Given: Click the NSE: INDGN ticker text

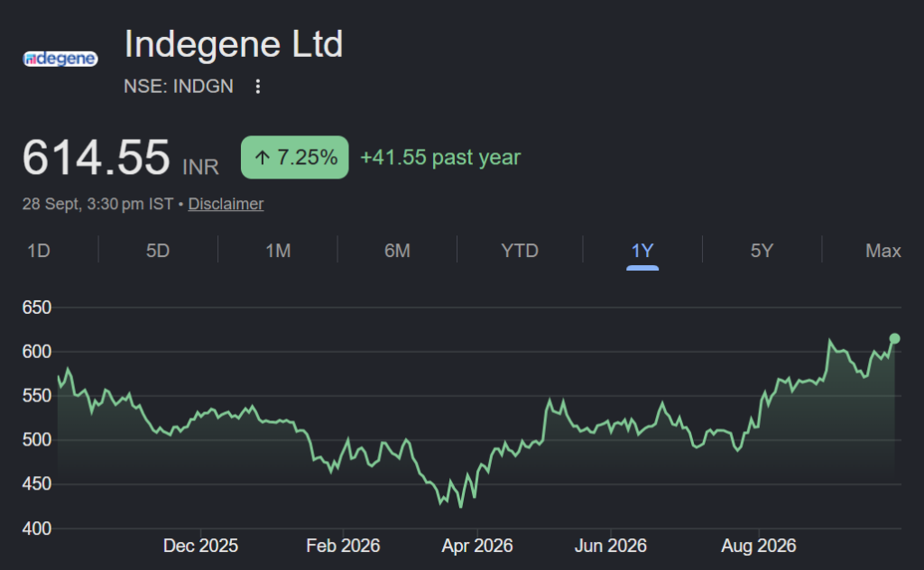Looking at the screenshot, I should (x=179, y=87).
